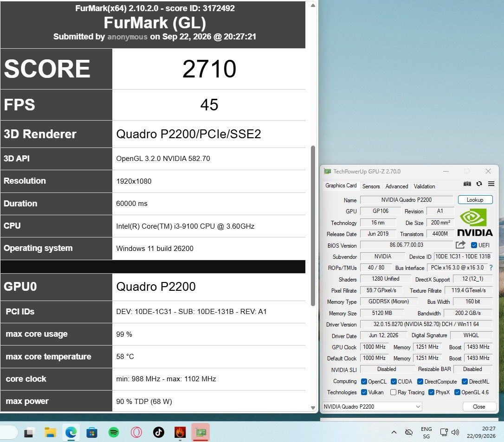Click GPU-Z Close button

478,406
